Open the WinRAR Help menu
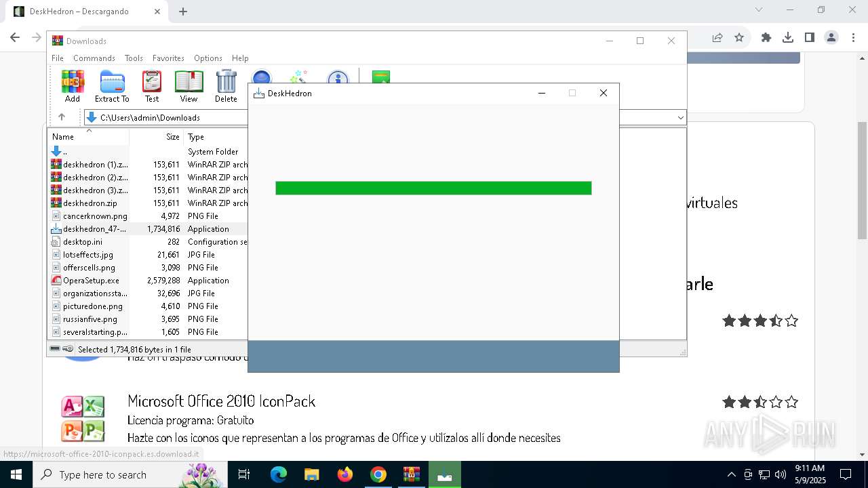The height and width of the screenshot is (488, 868). click(240, 58)
